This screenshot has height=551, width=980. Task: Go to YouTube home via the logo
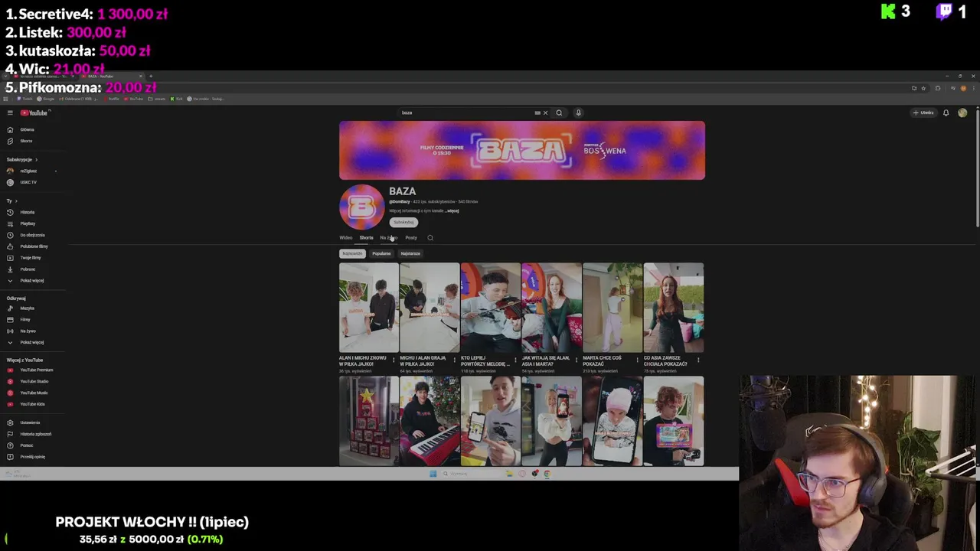tap(34, 112)
